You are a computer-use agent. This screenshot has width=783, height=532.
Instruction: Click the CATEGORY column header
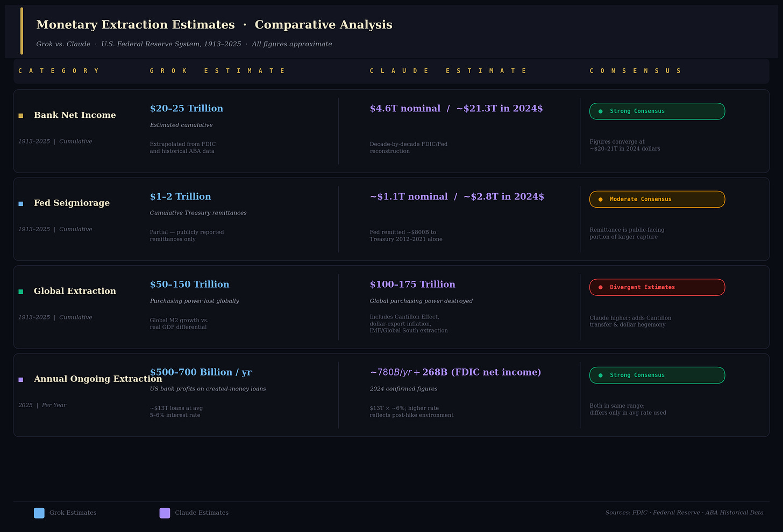[59, 71]
